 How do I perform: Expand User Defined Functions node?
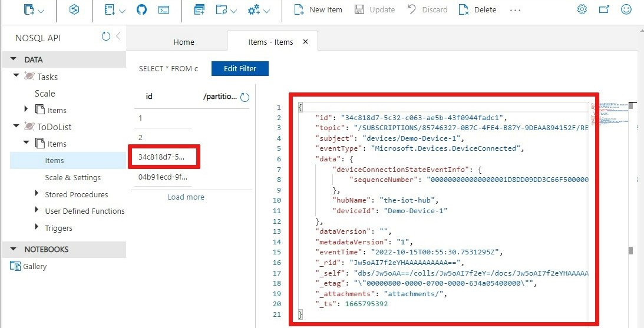pyautogui.click(x=37, y=210)
